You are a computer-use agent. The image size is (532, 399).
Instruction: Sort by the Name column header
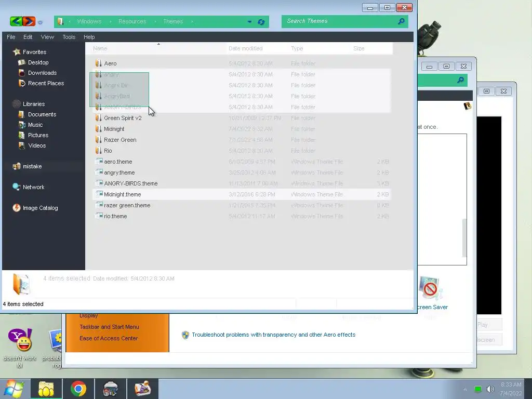click(x=158, y=48)
